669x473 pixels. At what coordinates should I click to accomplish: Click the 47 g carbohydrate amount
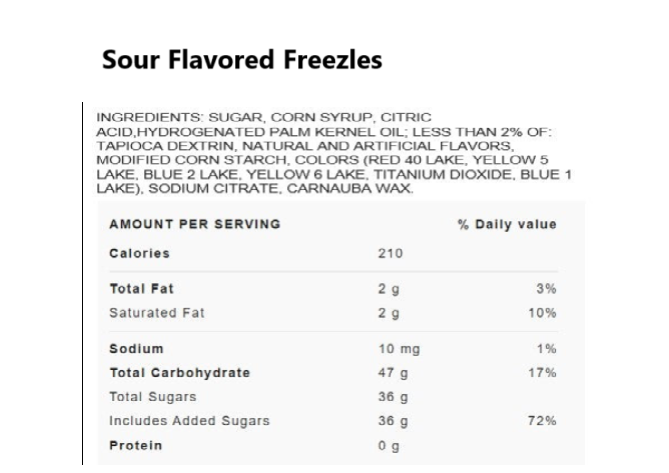point(393,373)
